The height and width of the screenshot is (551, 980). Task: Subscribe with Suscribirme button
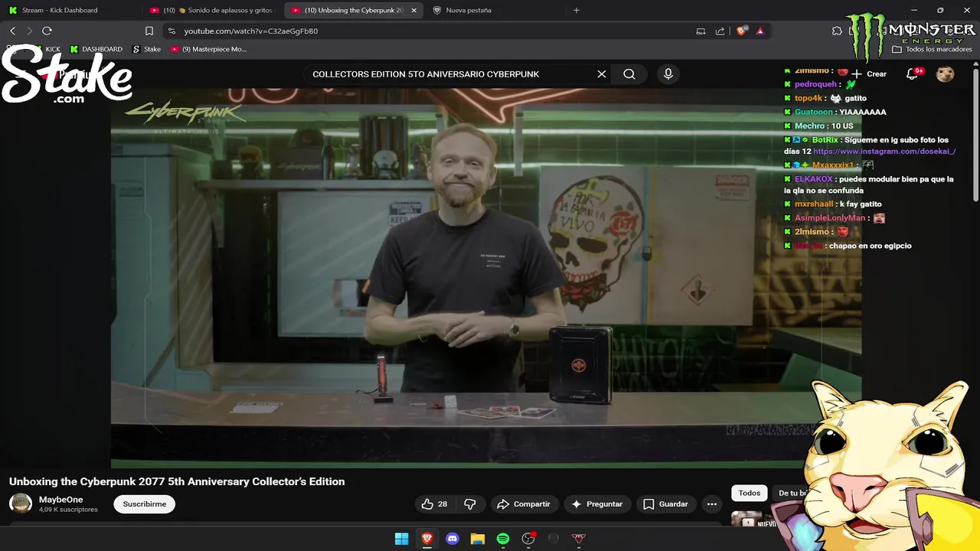[144, 504]
